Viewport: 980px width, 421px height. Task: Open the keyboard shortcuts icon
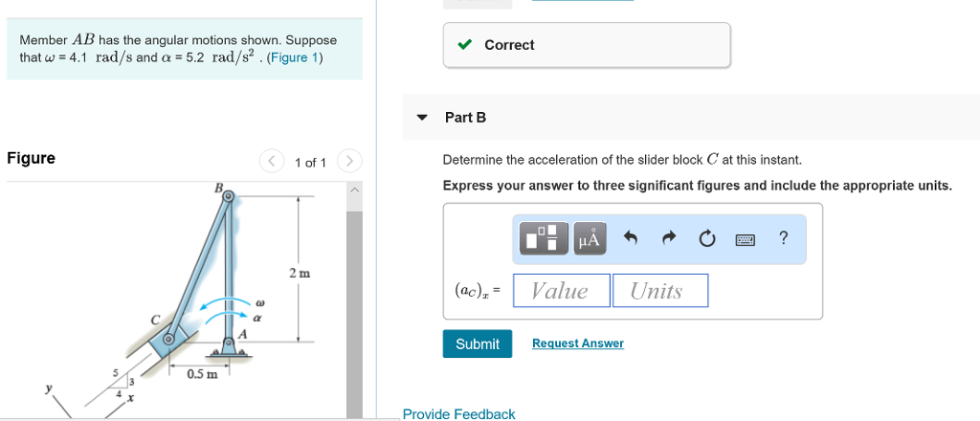point(745,239)
